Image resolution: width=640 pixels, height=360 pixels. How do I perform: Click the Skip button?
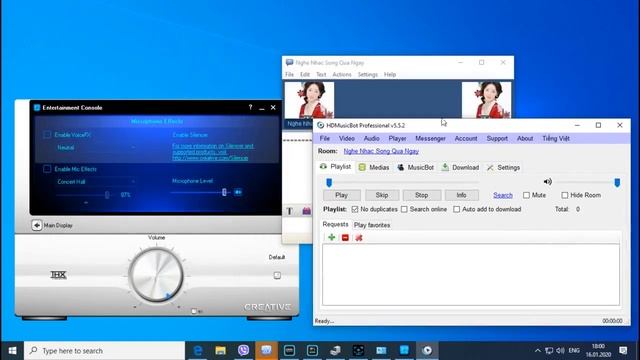click(x=382, y=195)
